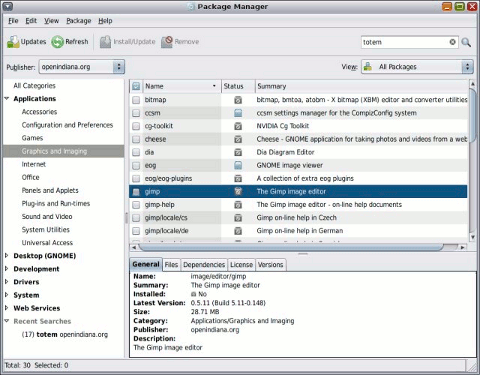Viewport: 480px width, 375px height.
Task: Click the Remove toolbar icon
Action: coord(167,42)
